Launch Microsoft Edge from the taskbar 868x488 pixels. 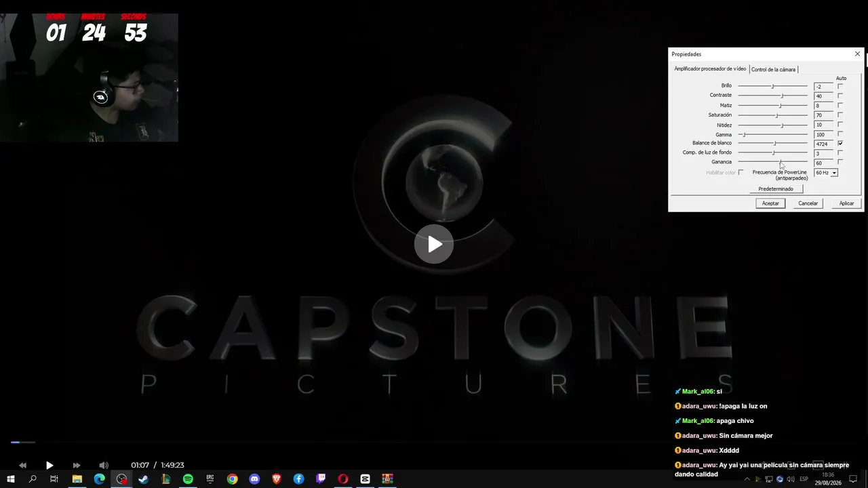(100, 479)
